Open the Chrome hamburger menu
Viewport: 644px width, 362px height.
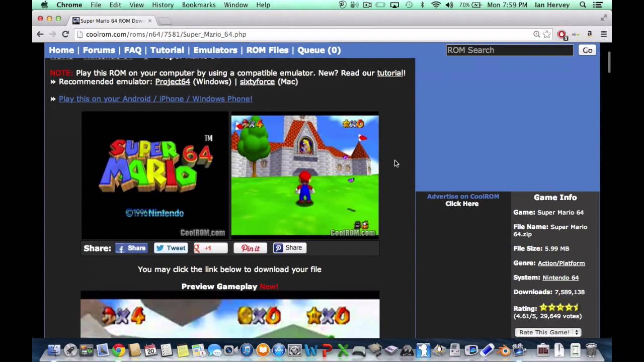[604, 34]
